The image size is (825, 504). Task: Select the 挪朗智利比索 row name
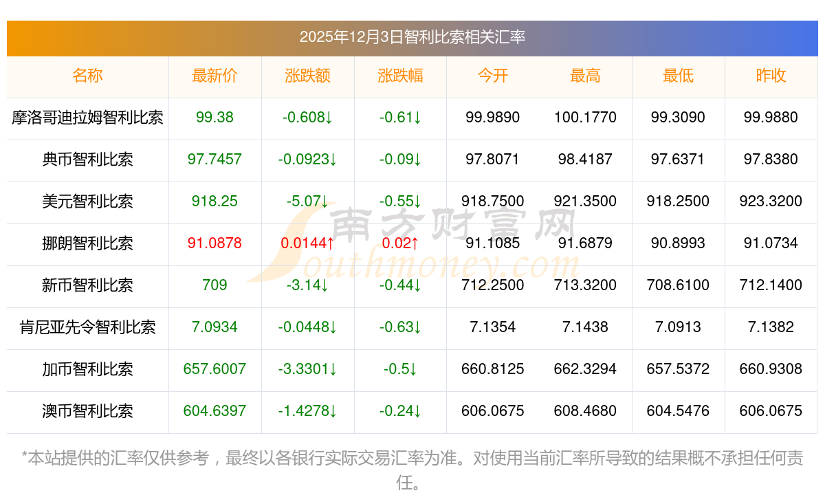87,243
